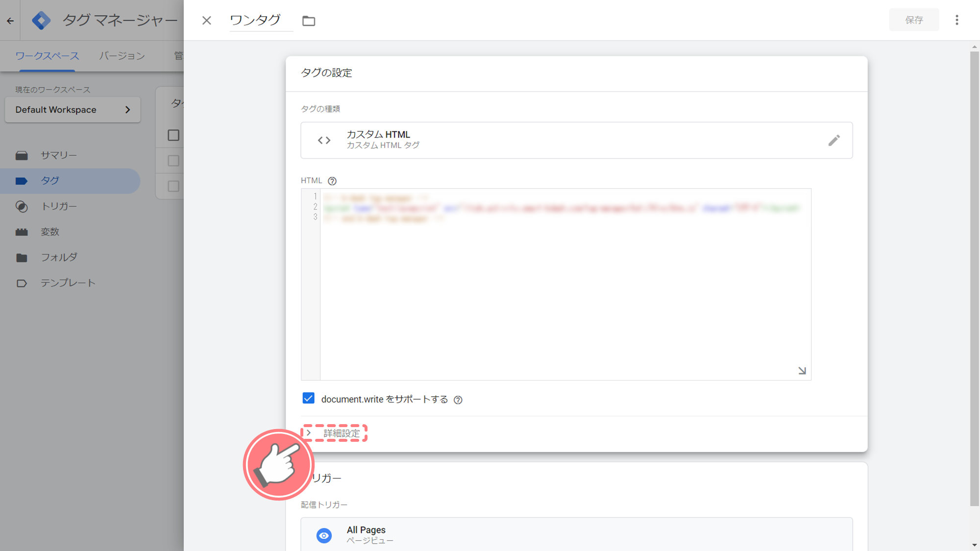The width and height of the screenshot is (980, 551).
Task: Toggle the select-all checkbox in tag list
Action: pos(173,135)
